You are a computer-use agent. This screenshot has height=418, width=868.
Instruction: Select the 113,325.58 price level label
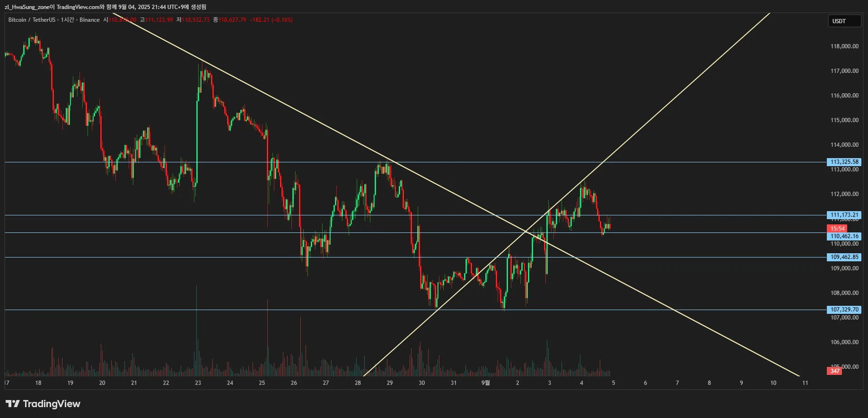844,162
